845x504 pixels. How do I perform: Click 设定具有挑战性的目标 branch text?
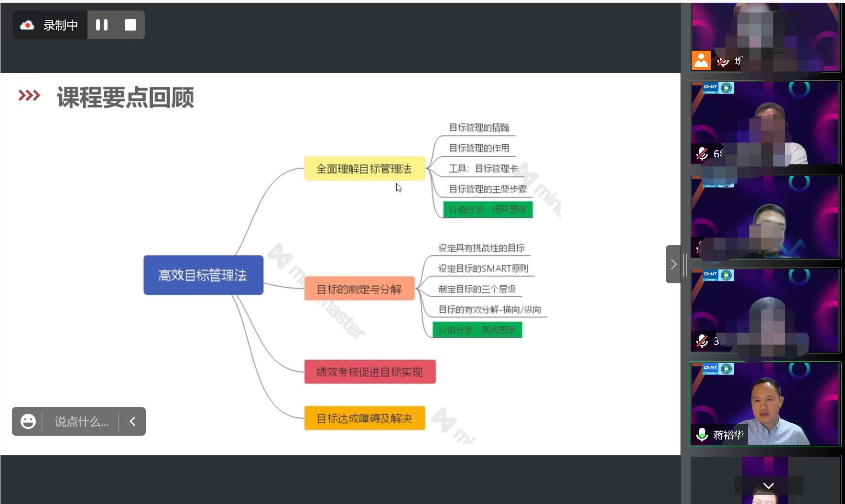(x=481, y=248)
